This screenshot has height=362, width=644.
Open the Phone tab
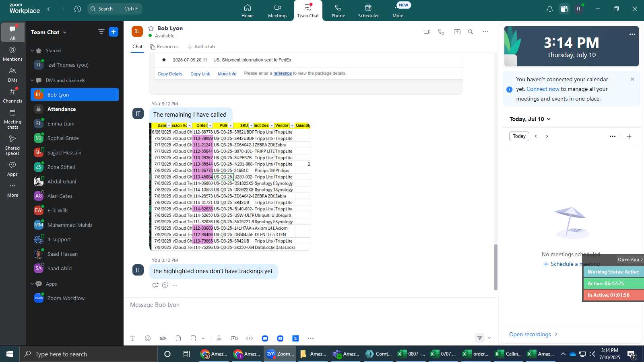(x=338, y=11)
